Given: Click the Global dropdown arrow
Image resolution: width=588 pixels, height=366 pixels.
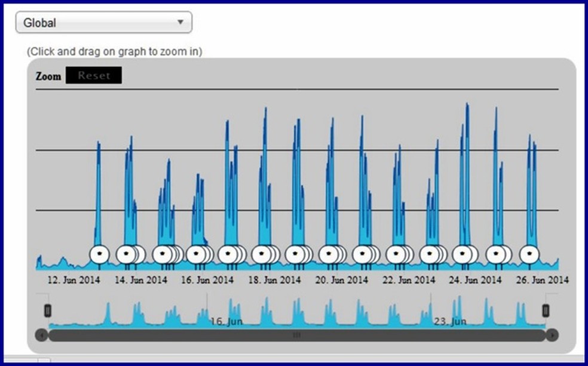Looking at the screenshot, I should (x=180, y=22).
